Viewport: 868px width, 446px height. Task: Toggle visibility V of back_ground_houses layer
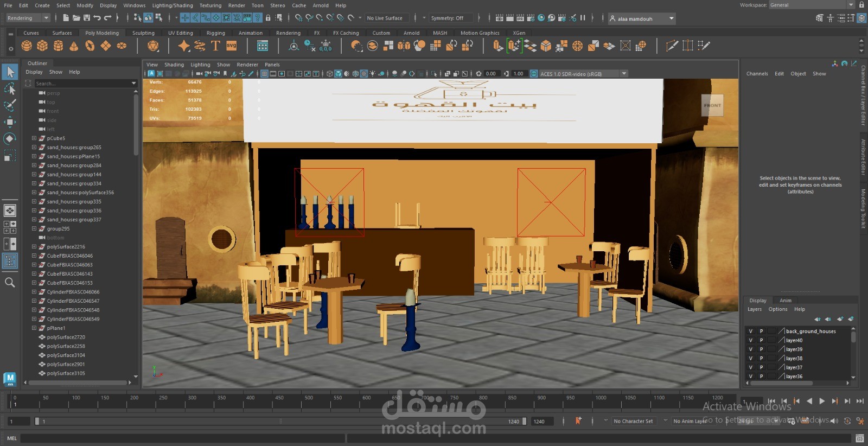point(751,331)
